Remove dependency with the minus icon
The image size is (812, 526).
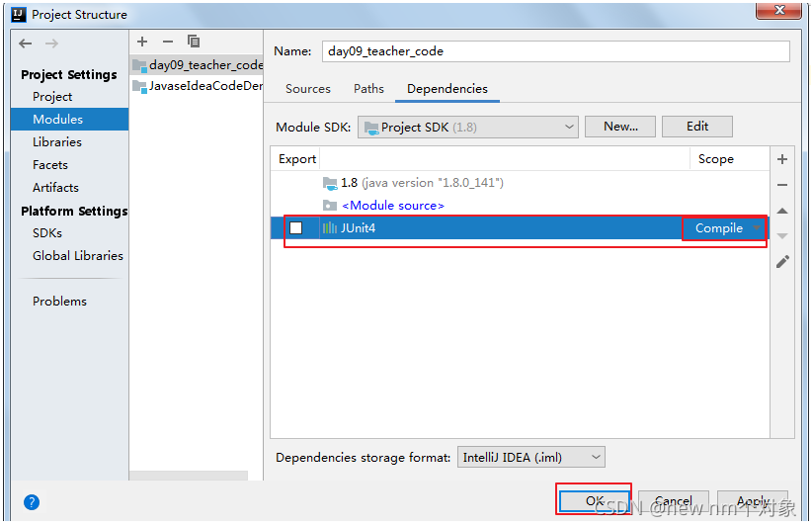point(782,185)
